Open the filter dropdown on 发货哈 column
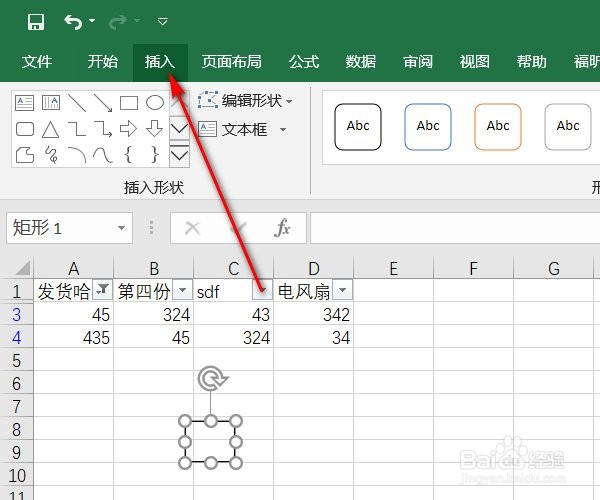The width and height of the screenshot is (600, 500). pos(103,290)
